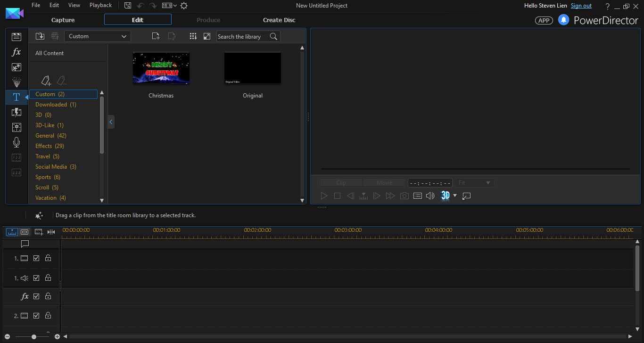Select the General (42) category
644x343 pixels.
(50, 136)
